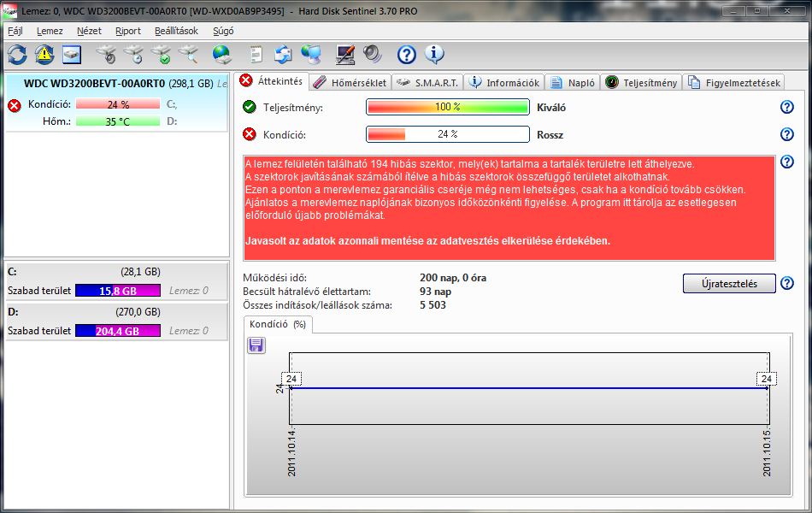Click the D: free space 204,4 GB bar
Screen dimensions: 812x513
pos(118,331)
